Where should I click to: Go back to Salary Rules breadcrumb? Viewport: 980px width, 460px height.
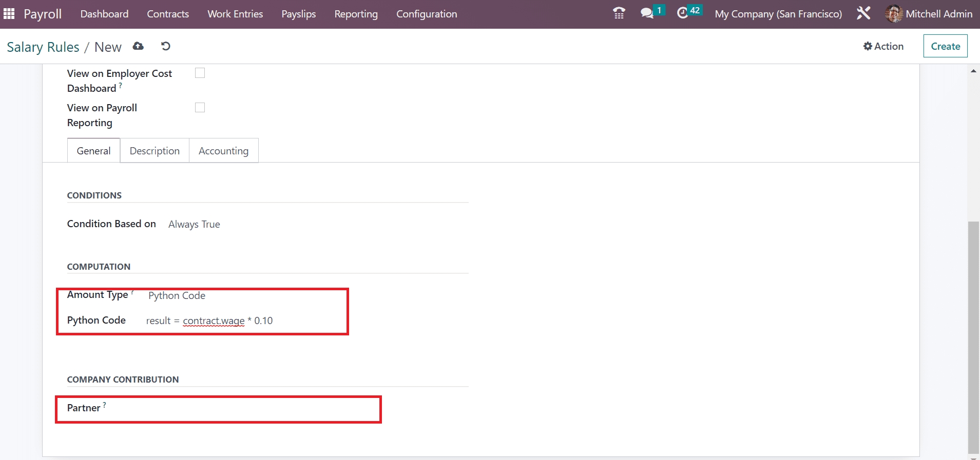(x=43, y=47)
